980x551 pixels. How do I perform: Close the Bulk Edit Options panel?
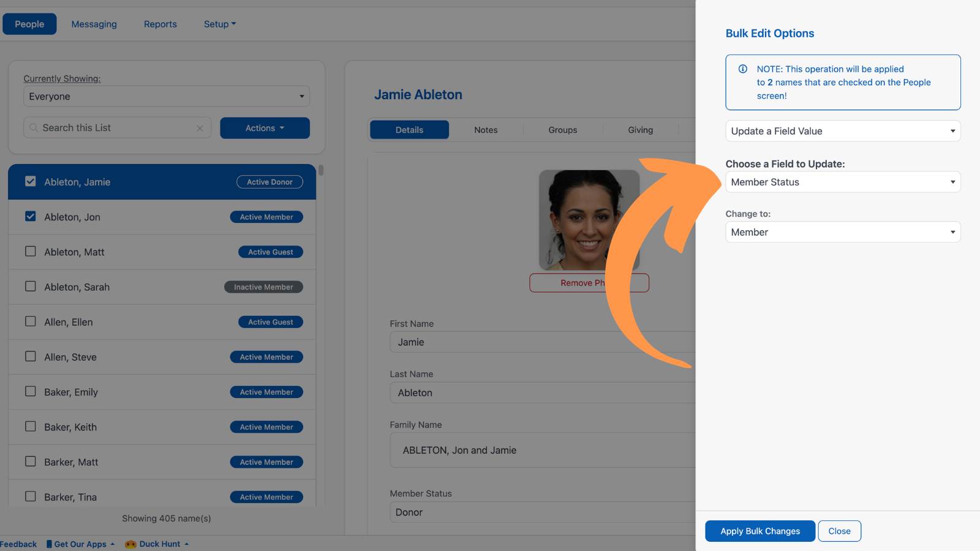(839, 531)
